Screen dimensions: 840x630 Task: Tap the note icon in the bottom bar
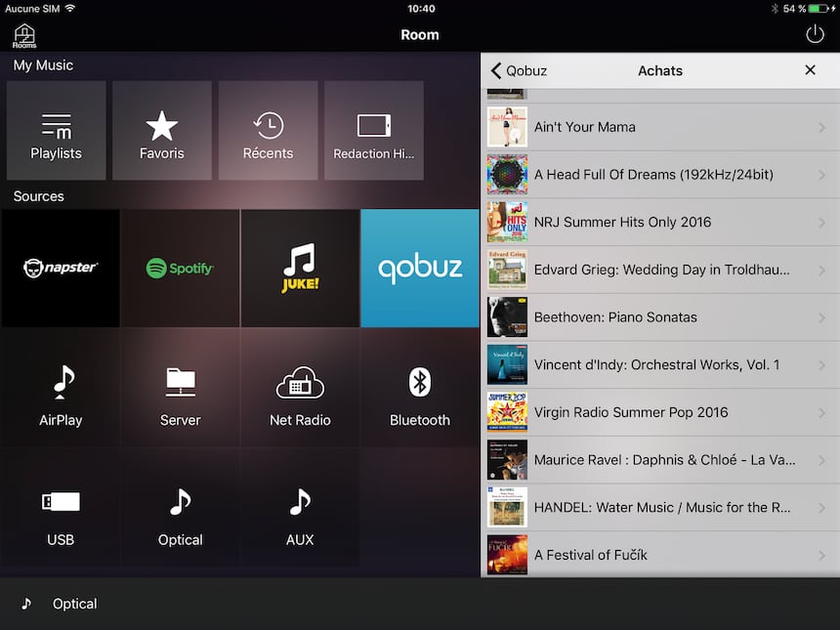[x=26, y=604]
